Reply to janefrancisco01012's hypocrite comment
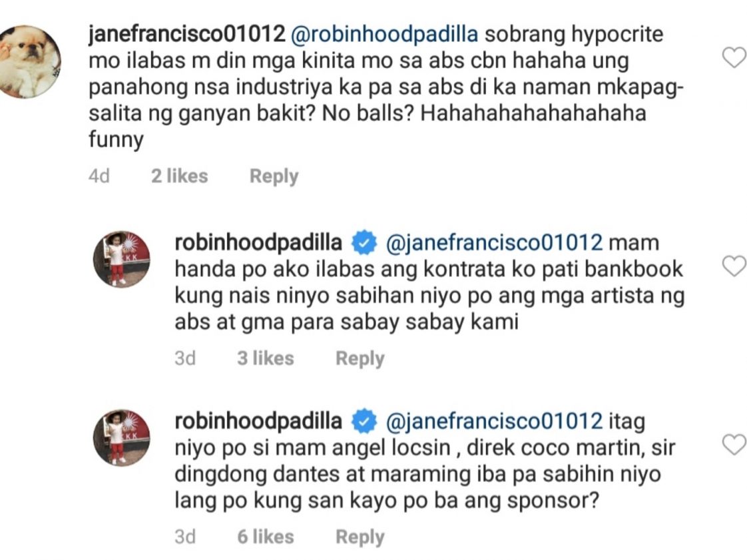This screenshot has height=560, width=747. [274, 176]
